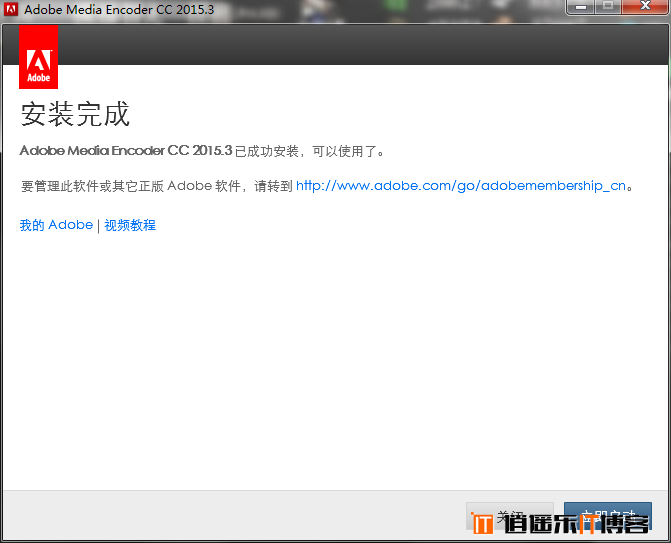Minimize the Media Encoder installer window
Screen dimensions: 671x543
pos(581,7)
